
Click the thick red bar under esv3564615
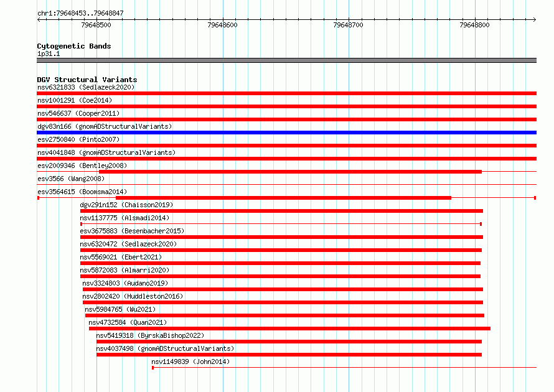283,198
